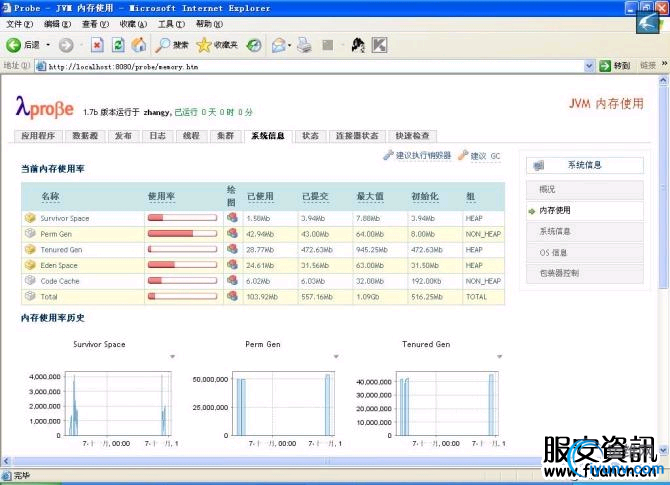Click the Survivor Space usage progress bar

click(182, 218)
